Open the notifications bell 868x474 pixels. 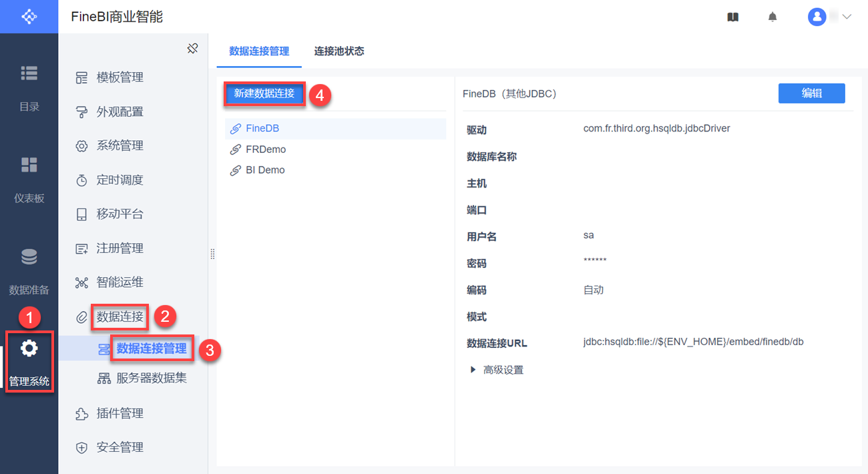tap(773, 17)
